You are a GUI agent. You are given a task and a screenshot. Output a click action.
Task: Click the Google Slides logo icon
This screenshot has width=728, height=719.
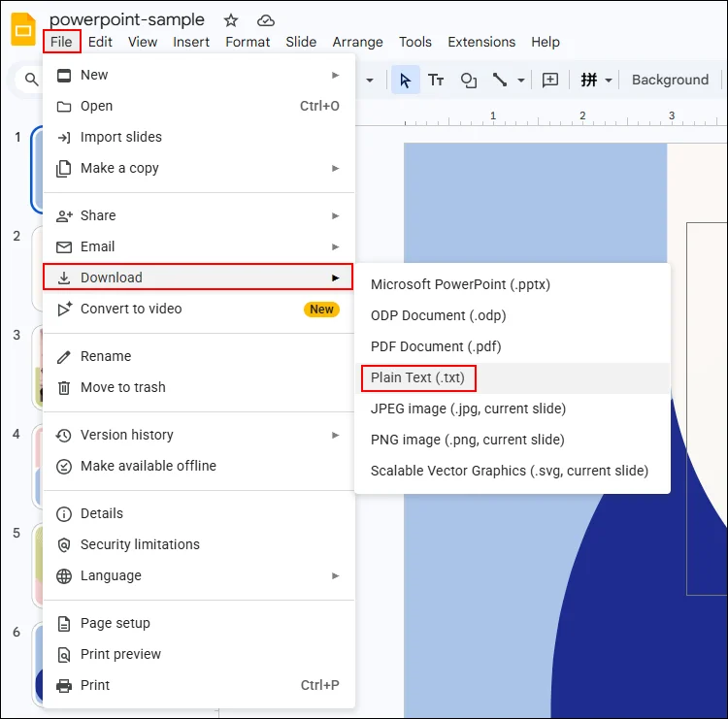coord(22,30)
